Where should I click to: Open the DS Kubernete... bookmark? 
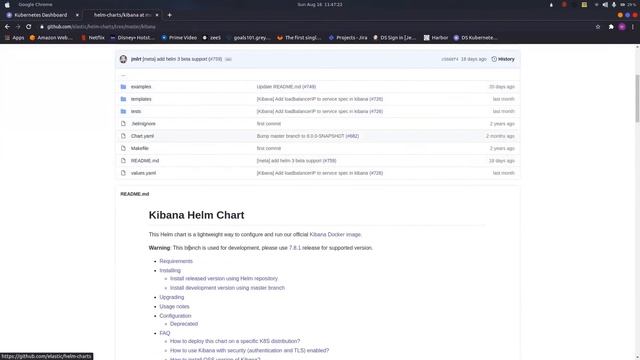[476, 38]
